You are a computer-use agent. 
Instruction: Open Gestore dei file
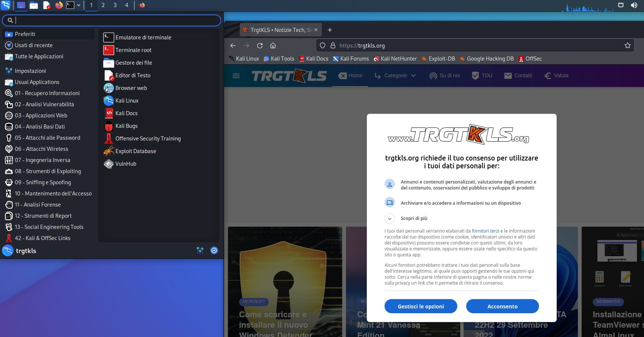click(134, 62)
